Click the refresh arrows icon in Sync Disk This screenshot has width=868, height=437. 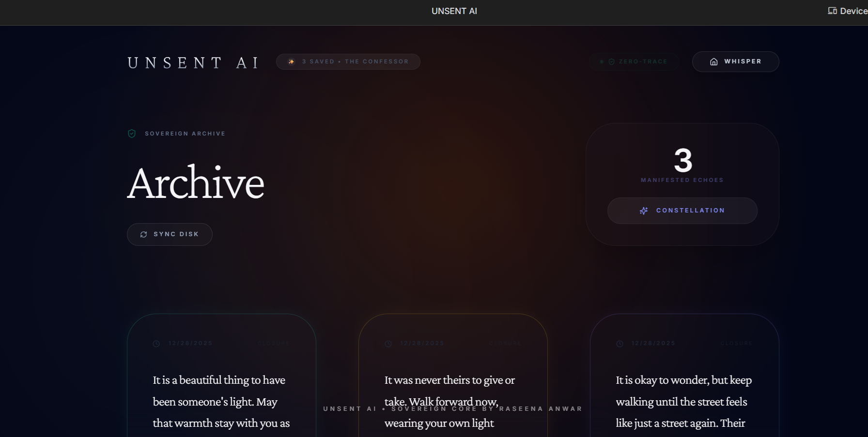143,234
